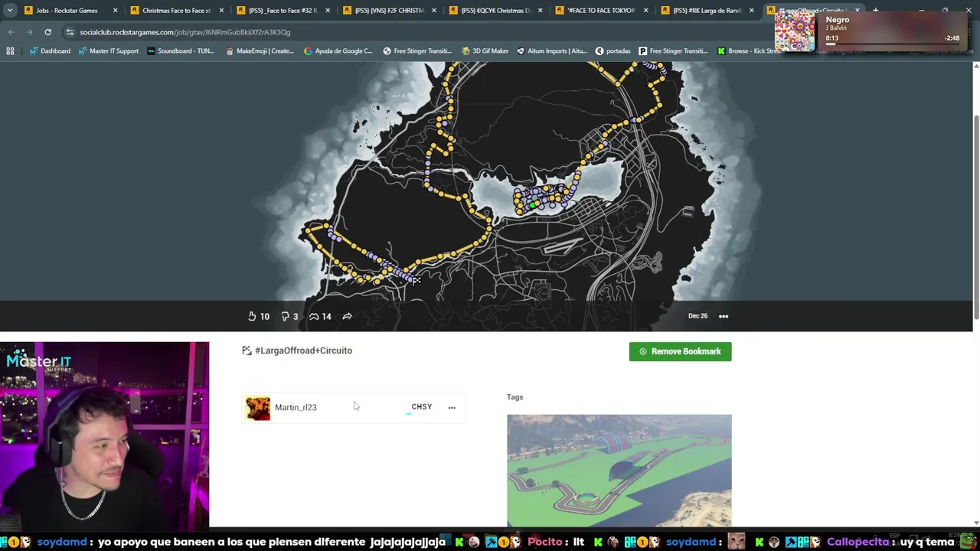Open the Soundboard bookmark
Image resolution: width=980 pixels, height=551 pixels.
click(180, 51)
